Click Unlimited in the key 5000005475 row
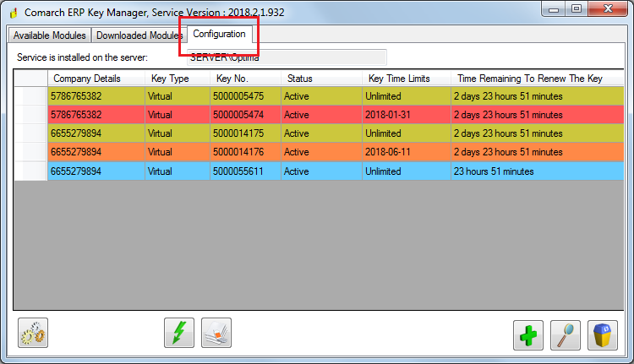Viewport: 634px width, 364px height. click(x=407, y=96)
